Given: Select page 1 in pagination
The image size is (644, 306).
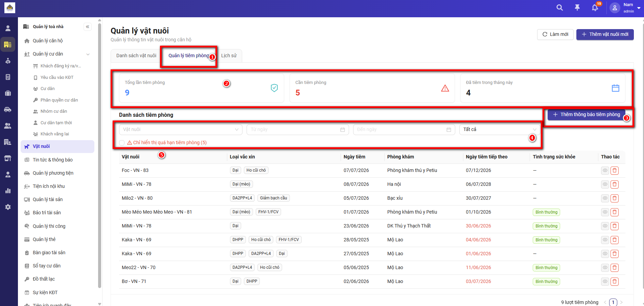Looking at the screenshot, I should (x=613, y=302).
